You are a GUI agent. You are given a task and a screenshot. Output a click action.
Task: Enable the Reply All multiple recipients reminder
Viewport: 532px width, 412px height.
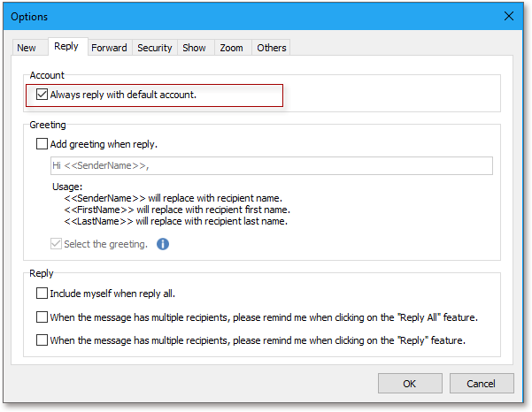coord(42,317)
